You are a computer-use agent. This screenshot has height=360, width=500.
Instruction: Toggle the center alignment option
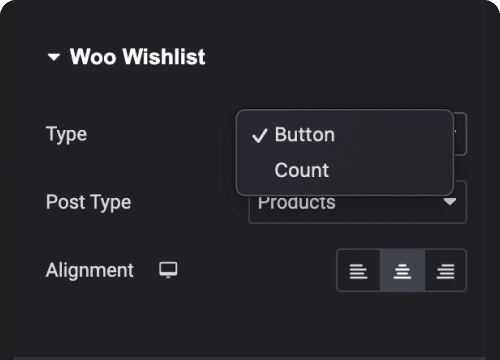(402, 270)
